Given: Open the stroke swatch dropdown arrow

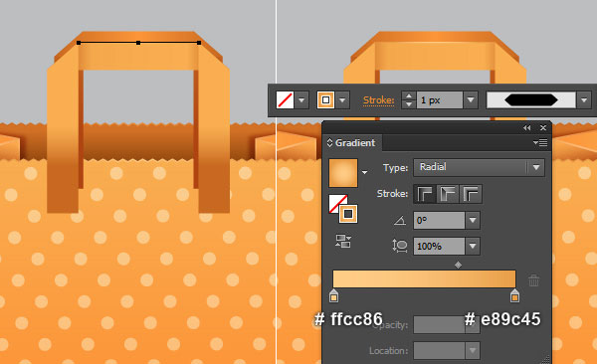Looking at the screenshot, I should pyautogui.click(x=342, y=100).
